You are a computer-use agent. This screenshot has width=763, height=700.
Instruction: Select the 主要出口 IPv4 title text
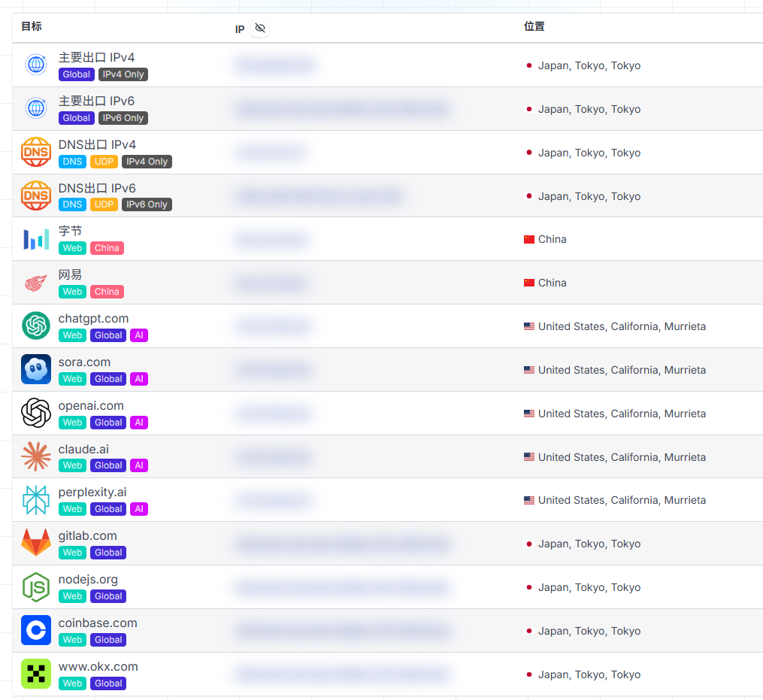coord(96,57)
